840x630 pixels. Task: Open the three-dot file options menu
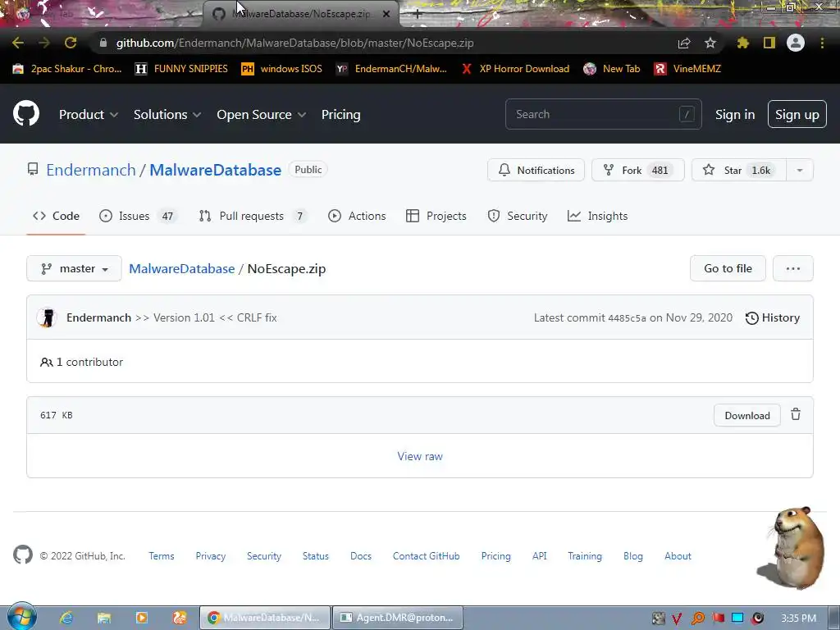tap(793, 268)
